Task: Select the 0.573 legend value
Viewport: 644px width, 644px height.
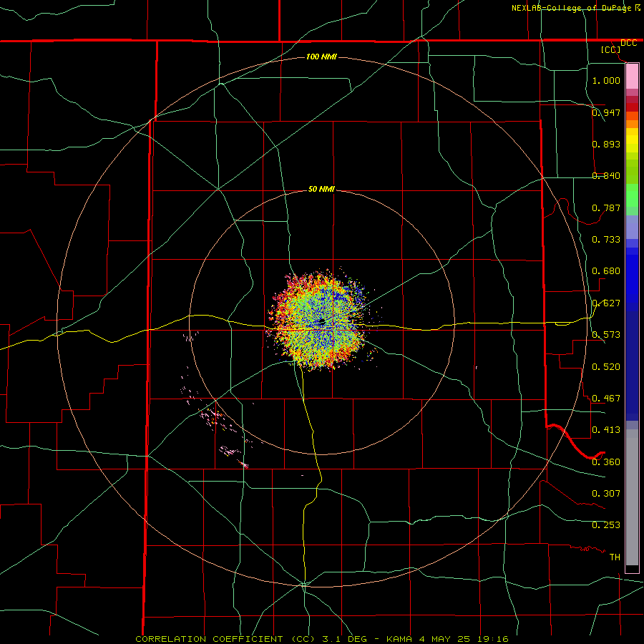Action: [x=606, y=335]
